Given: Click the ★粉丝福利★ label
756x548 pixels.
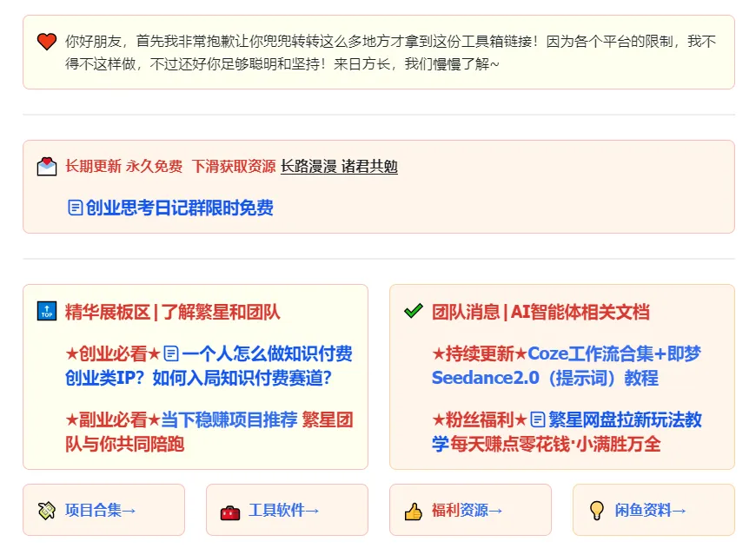Looking at the screenshot, I should click(x=480, y=419).
